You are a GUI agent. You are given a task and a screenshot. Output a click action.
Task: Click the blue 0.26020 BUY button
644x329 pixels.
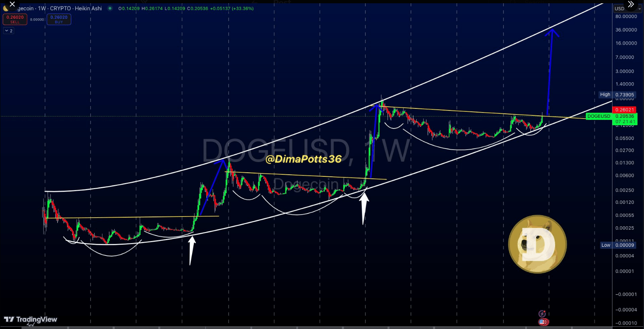[x=59, y=19]
